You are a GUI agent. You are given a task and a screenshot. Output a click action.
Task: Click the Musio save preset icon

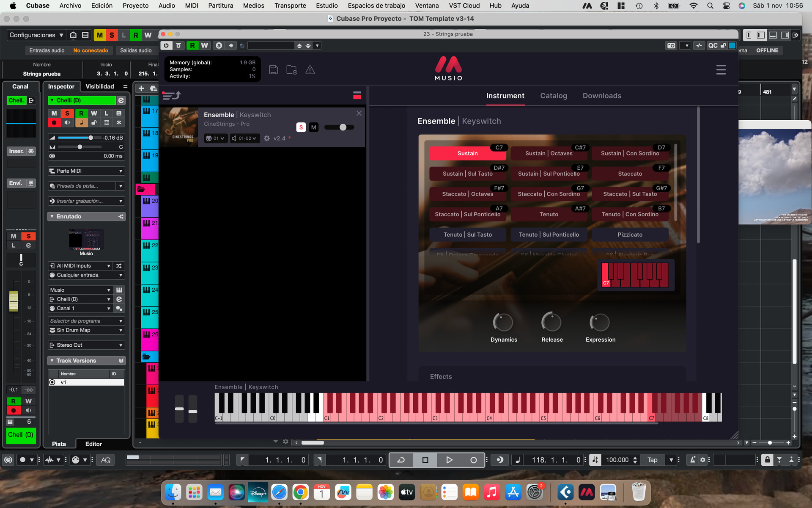[274, 70]
